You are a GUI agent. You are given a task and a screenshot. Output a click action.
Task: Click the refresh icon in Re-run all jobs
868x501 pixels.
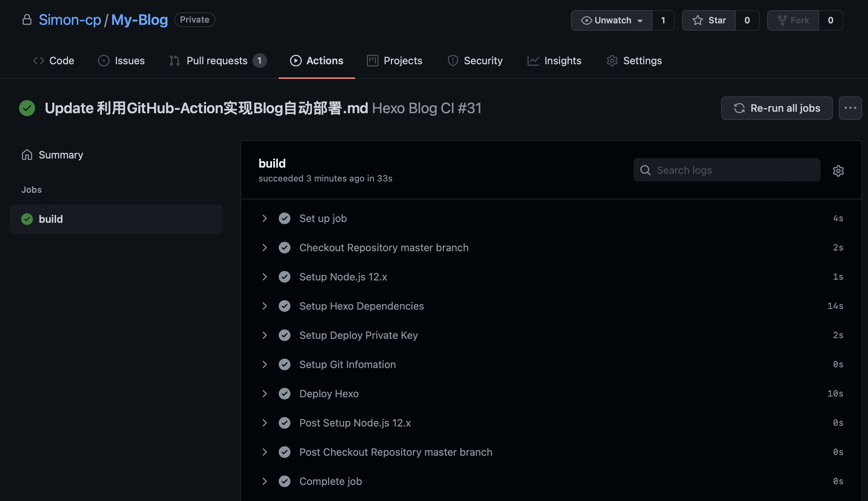(x=739, y=108)
